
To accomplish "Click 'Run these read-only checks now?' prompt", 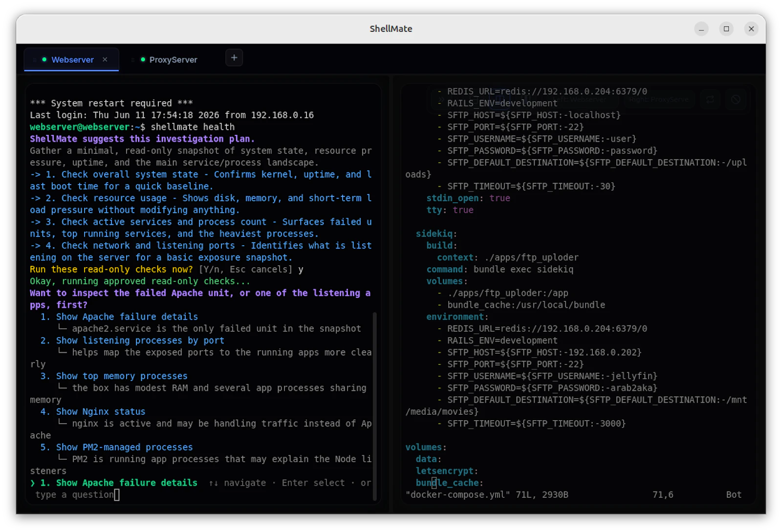I will (x=111, y=270).
